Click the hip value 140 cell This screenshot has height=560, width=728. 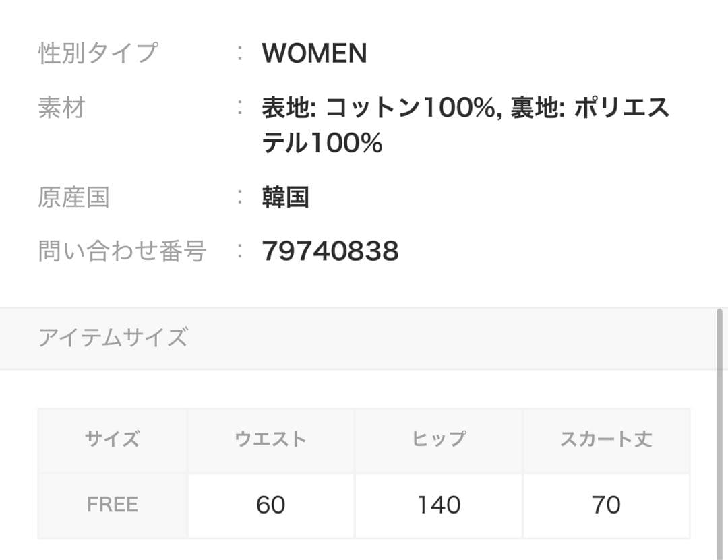tap(438, 505)
